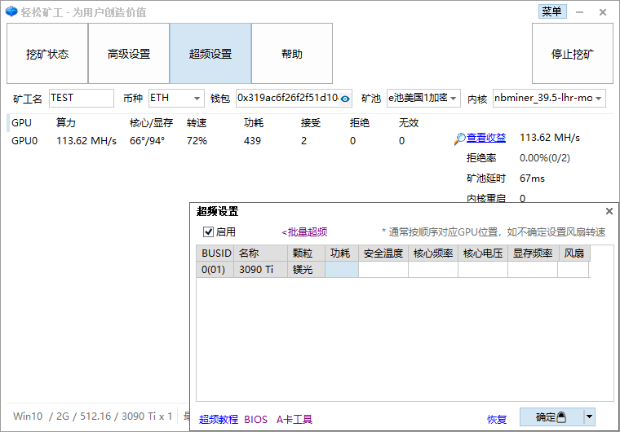Select the 0(01) BUSID cell
This screenshot has width=620, height=432.
click(215, 270)
